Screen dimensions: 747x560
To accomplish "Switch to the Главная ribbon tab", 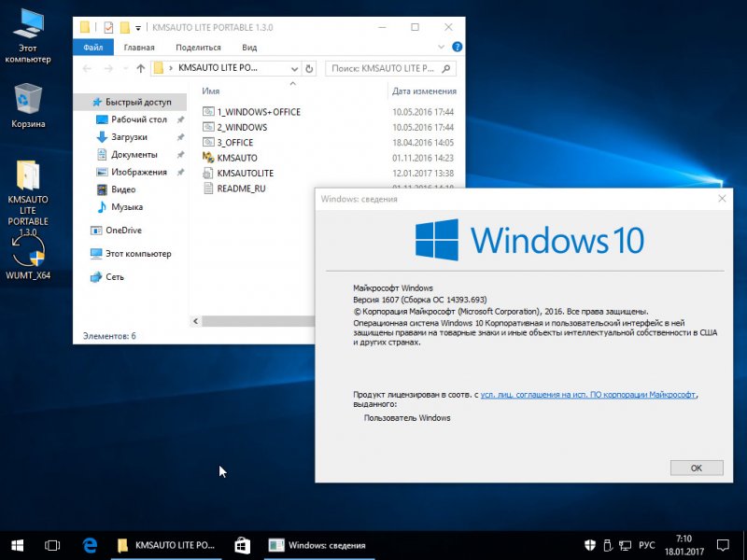I will coord(139,48).
